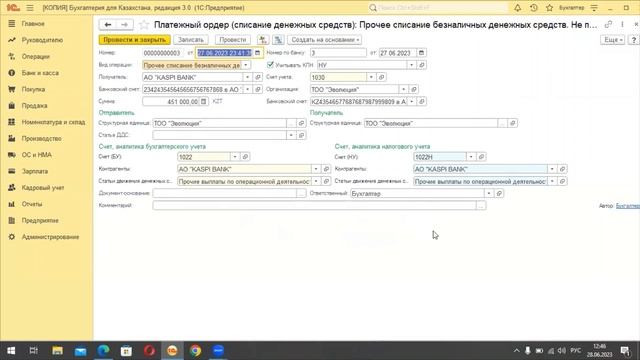Viewport: 640px width, 360px height.
Task: Expand the Счет (БУ) 1022 dropdown
Action: click(x=235, y=157)
